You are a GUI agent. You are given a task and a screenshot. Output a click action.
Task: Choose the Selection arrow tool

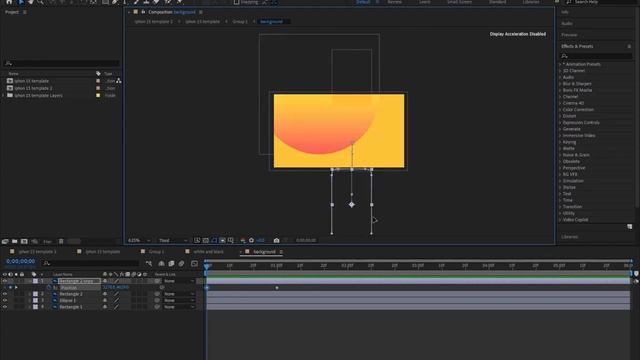point(21,2)
